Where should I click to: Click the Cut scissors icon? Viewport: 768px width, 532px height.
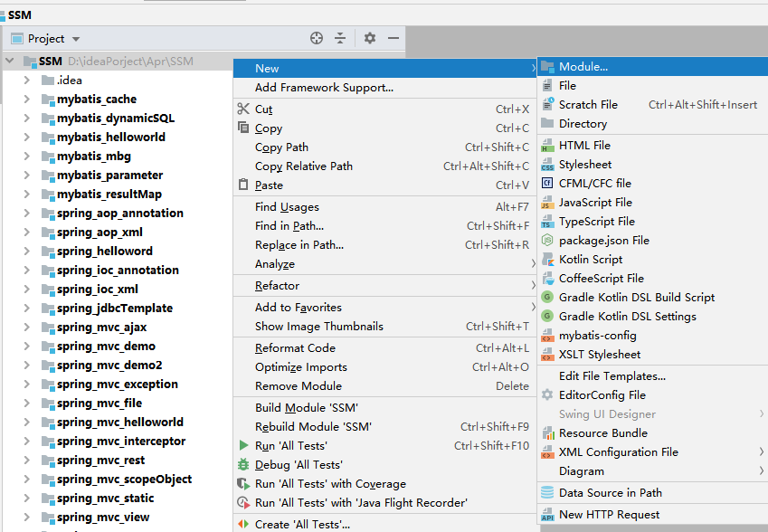pos(243,109)
